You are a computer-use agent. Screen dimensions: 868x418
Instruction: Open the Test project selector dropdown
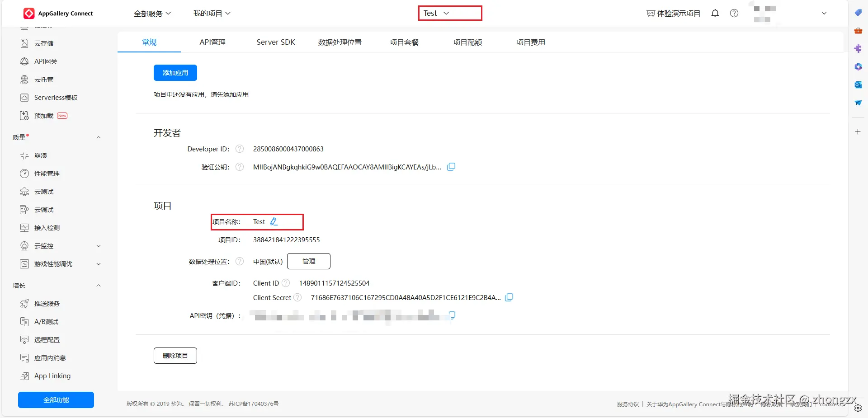coord(450,13)
